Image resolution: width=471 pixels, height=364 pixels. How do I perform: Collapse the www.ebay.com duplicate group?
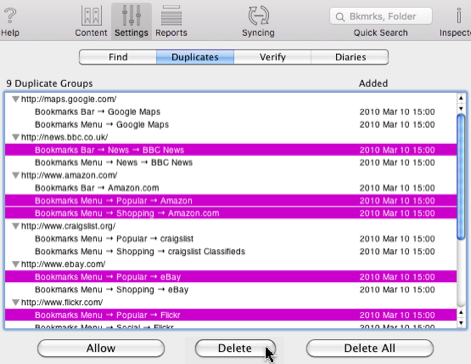tap(15, 264)
